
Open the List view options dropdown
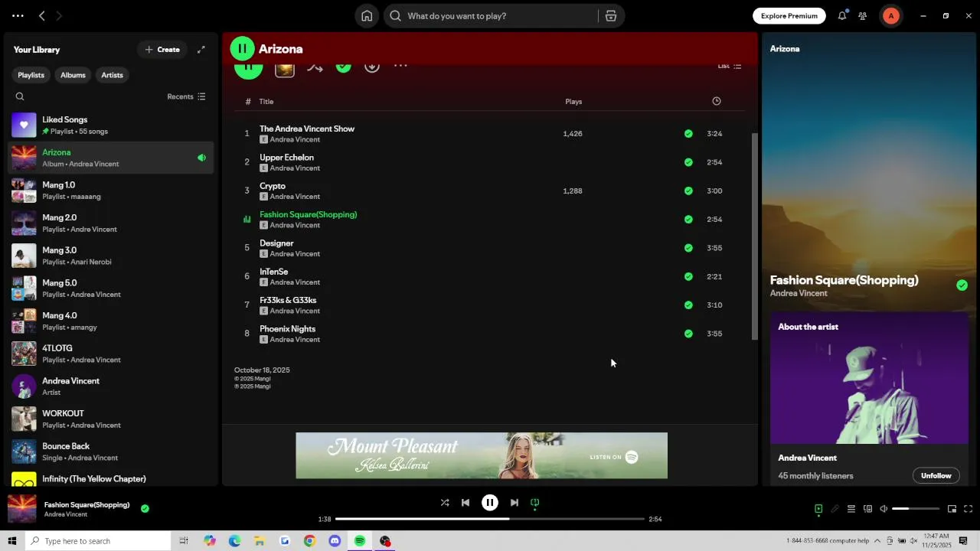[x=729, y=66]
